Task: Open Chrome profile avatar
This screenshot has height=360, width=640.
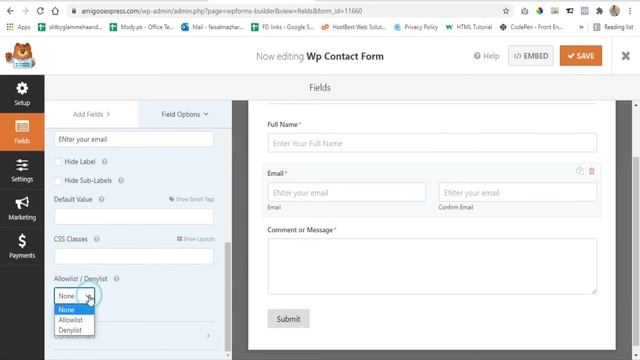Action: click(x=615, y=11)
